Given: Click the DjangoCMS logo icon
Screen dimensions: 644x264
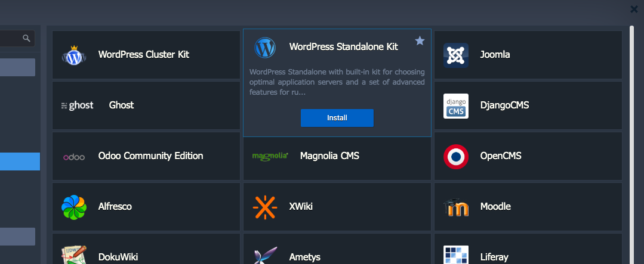Looking at the screenshot, I should 456,105.
